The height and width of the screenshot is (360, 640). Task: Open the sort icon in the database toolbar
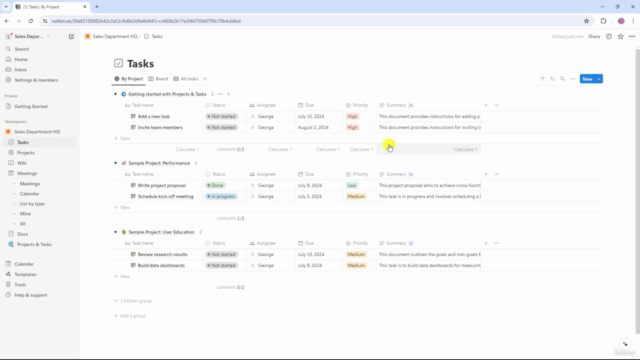click(x=552, y=79)
